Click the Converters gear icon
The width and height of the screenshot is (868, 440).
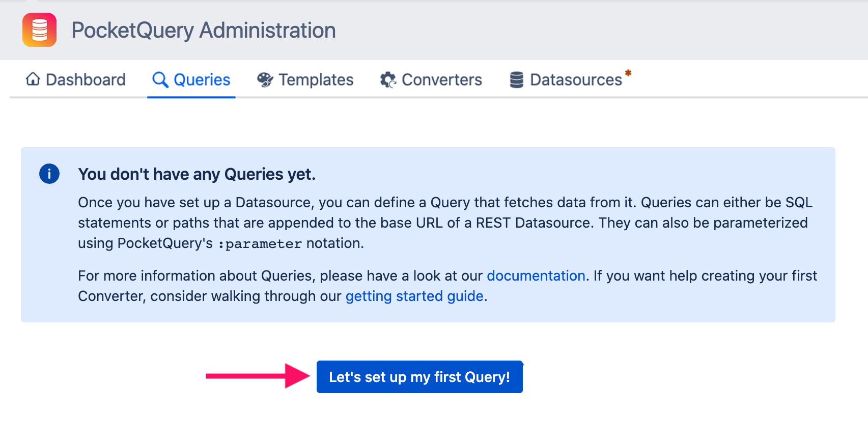388,79
